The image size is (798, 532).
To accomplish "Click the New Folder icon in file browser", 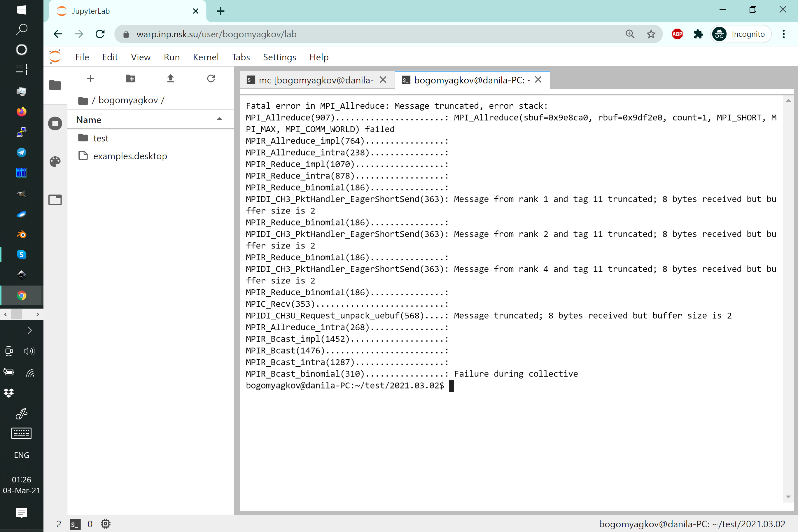I will [130, 79].
